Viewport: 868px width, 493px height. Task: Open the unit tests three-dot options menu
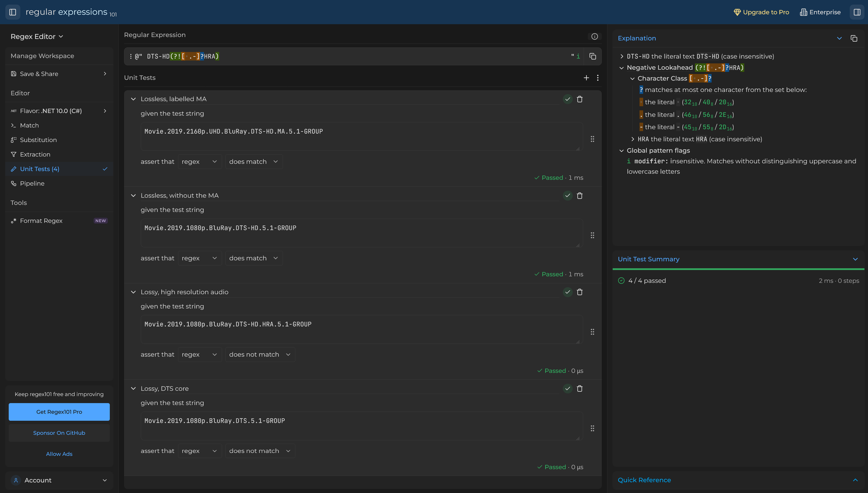pyautogui.click(x=598, y=78)
